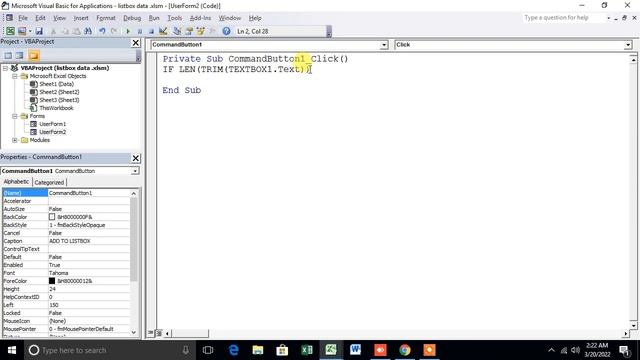The height and width of the screenshot is (360, 640).
Task: Click the View Microsoft Excel toolbar icon
Action: [10, 31]
